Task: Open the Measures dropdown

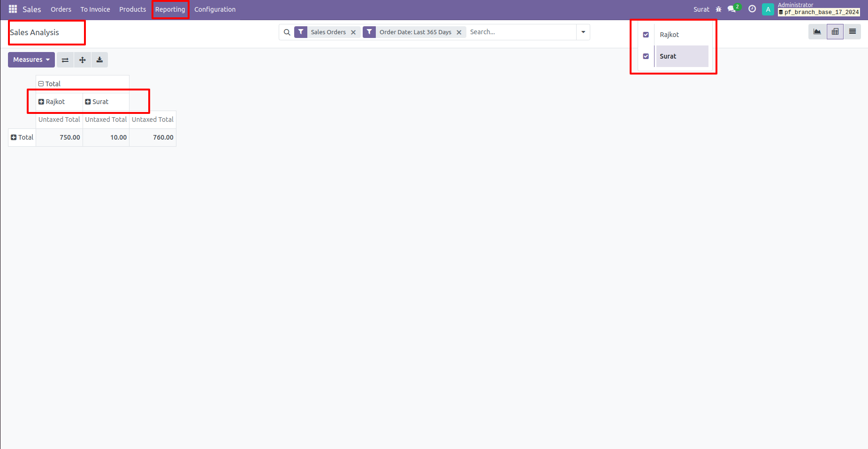Action: [31, 60]
